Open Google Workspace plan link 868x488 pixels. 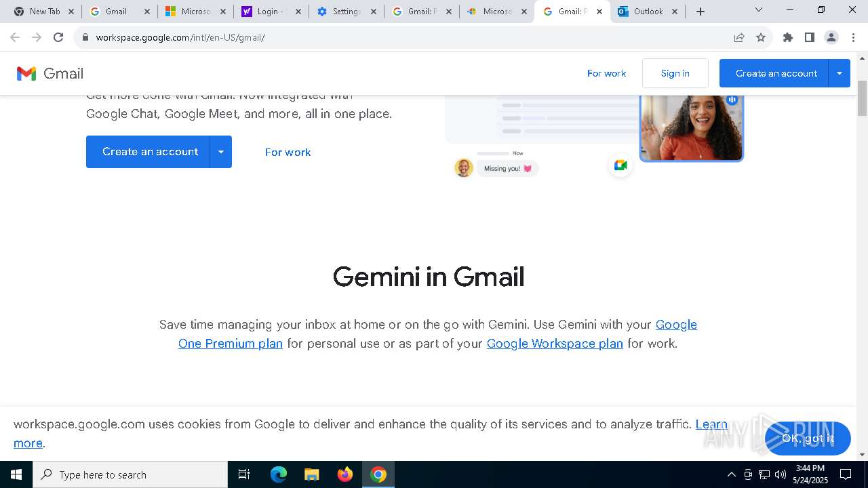[555, 344]
